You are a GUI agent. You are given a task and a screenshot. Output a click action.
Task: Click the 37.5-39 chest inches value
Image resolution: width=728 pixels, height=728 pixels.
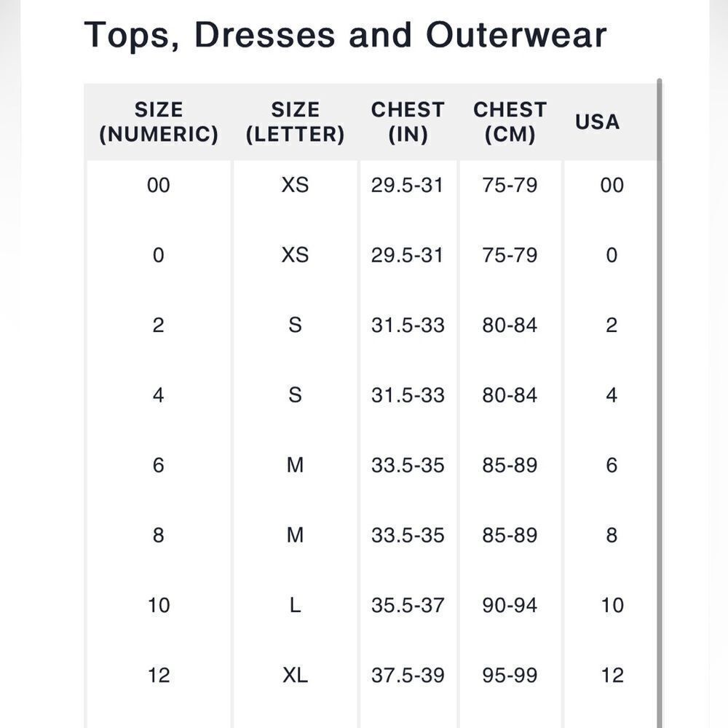coord(408,676)
